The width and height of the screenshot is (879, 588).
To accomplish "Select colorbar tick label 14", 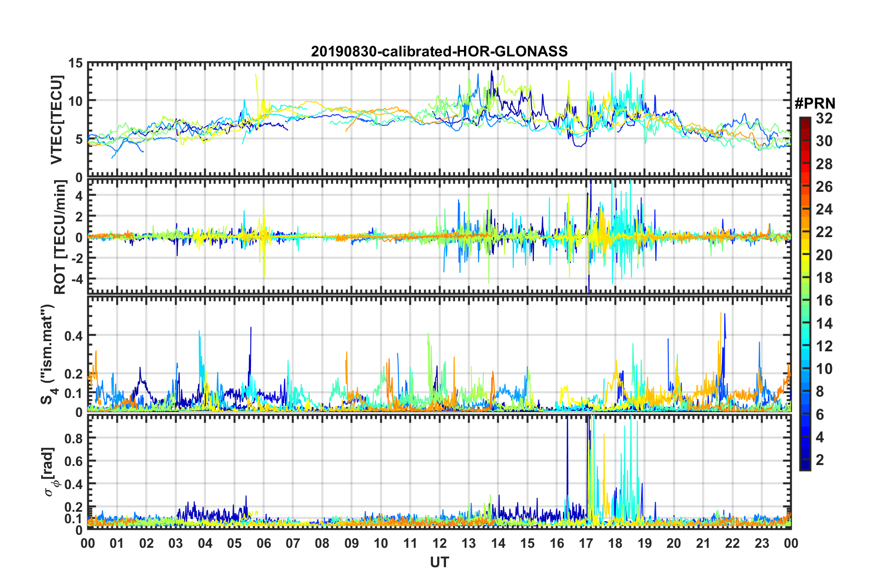I will 824,324.
